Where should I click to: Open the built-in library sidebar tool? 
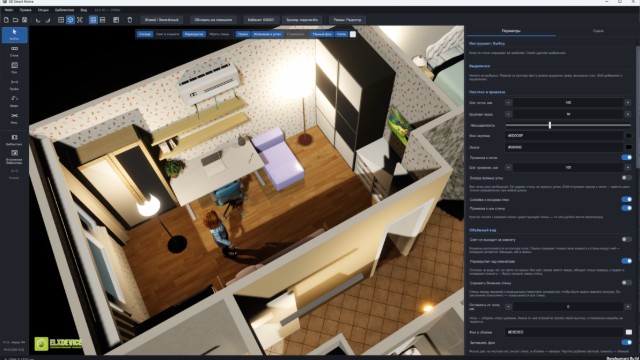coord(15,157)
